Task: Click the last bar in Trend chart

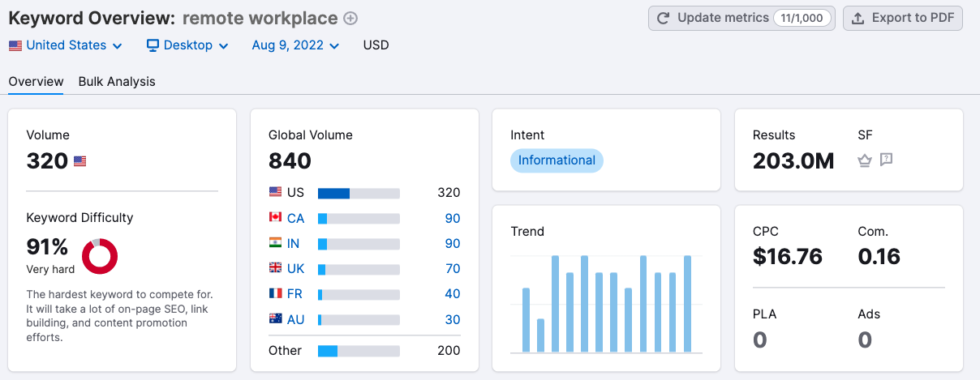Action: pyautogui.click(x=687, y=304)
